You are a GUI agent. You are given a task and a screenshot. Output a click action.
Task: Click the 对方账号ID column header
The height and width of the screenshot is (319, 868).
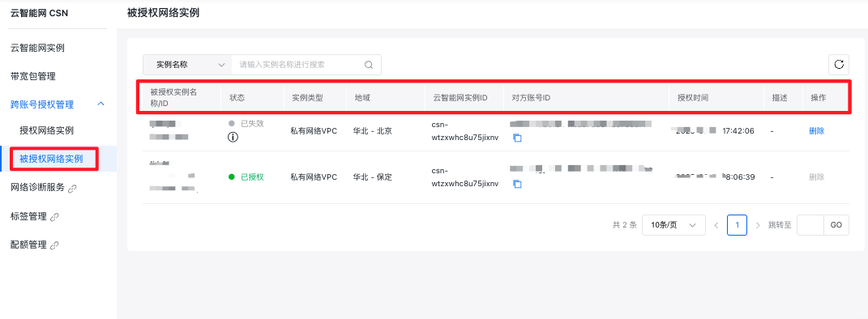pos(530,97)
